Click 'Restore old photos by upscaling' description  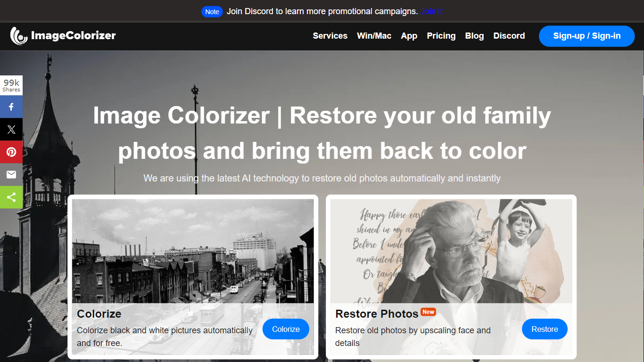(x=413, y=337)
